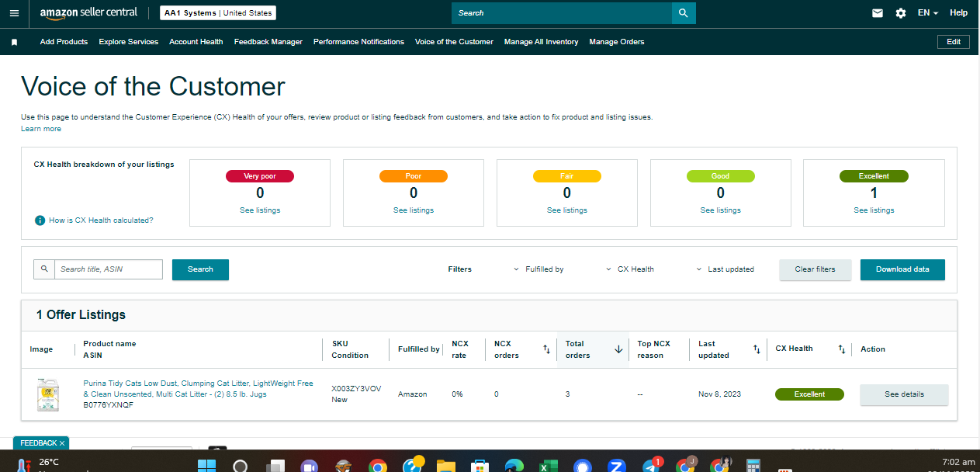Click See details for the Purina listing
The width and height of the screenshot is (980, 472).
(904, 394)
